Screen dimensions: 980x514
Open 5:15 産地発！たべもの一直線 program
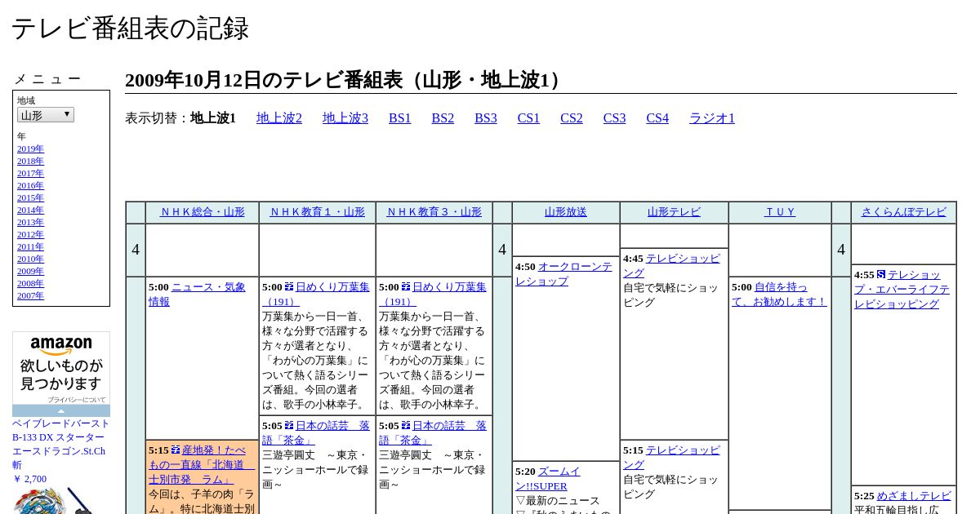point(202,465)
